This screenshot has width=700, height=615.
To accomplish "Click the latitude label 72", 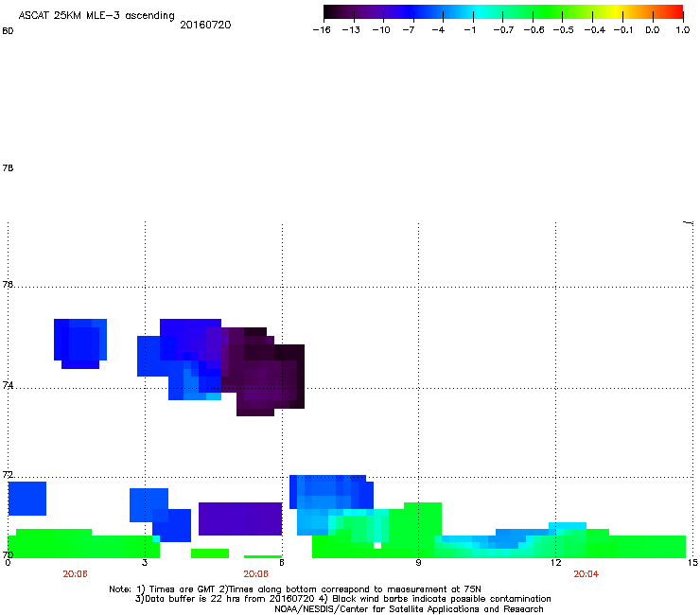I will [x=8, y=474].
